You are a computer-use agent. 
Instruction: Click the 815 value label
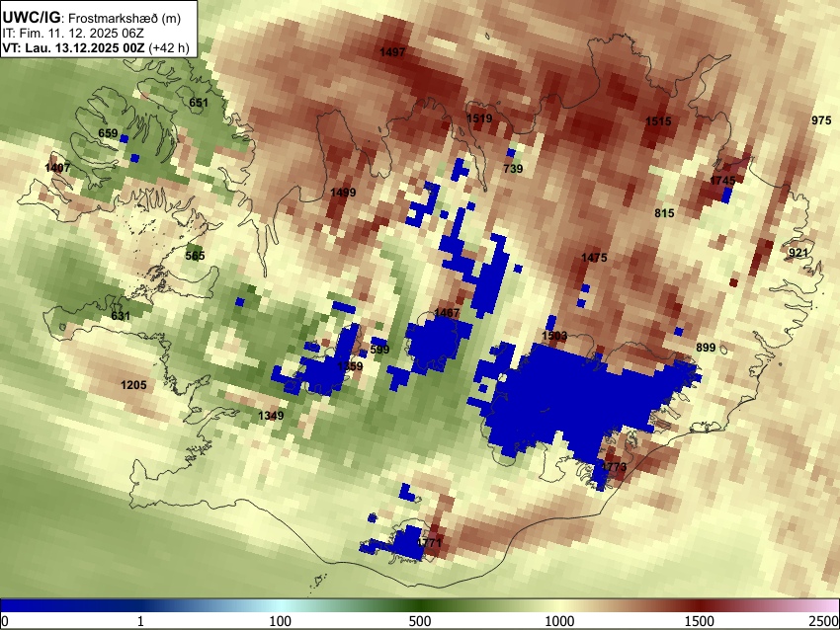[664, 213]
